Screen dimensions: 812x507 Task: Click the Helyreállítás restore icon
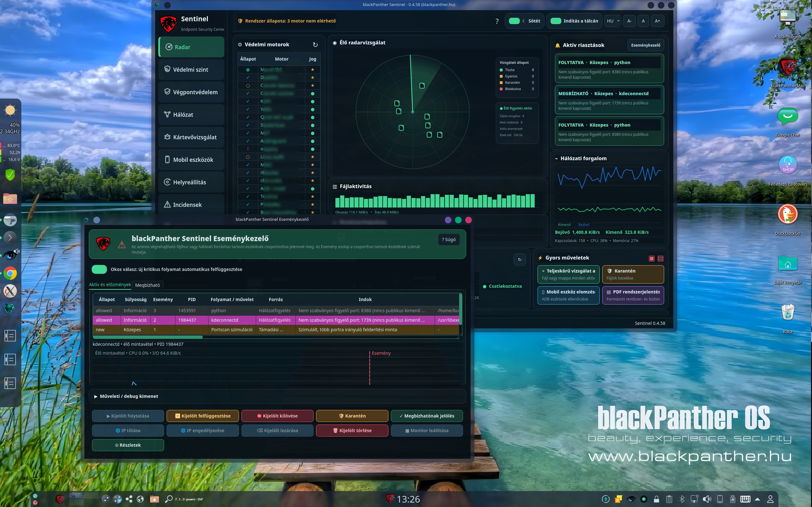[167, 182]
